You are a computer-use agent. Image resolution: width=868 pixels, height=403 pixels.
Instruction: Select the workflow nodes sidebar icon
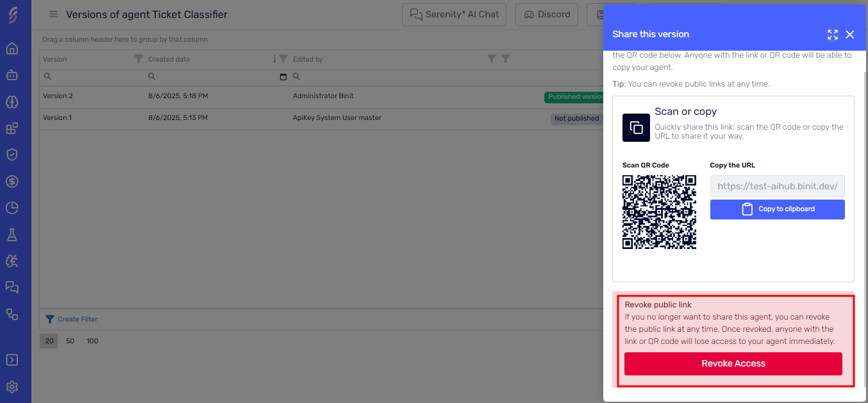[x=12, y=314]
